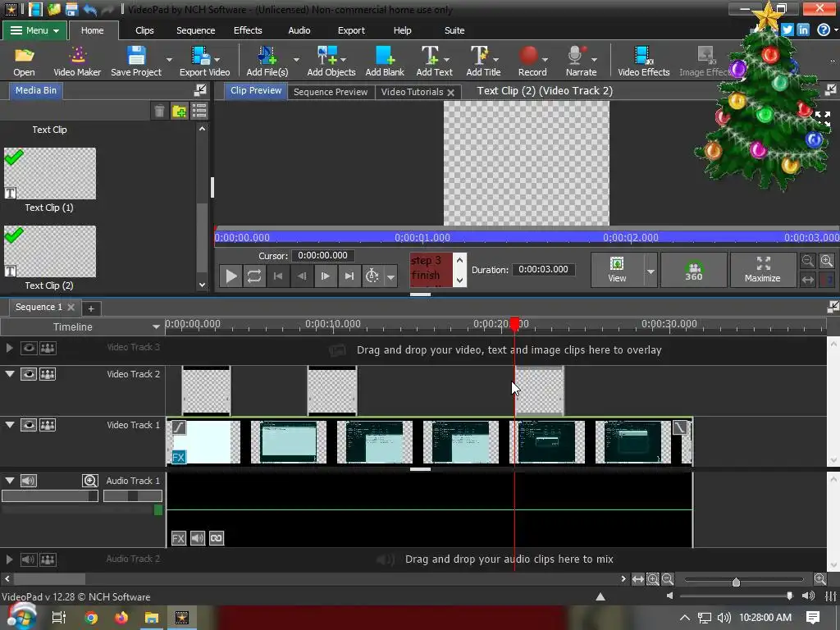The height and width of the screenshot is (630, 840).
Task: Click the 360 view button
Action: pyautogui.click(x=694, y=270)
